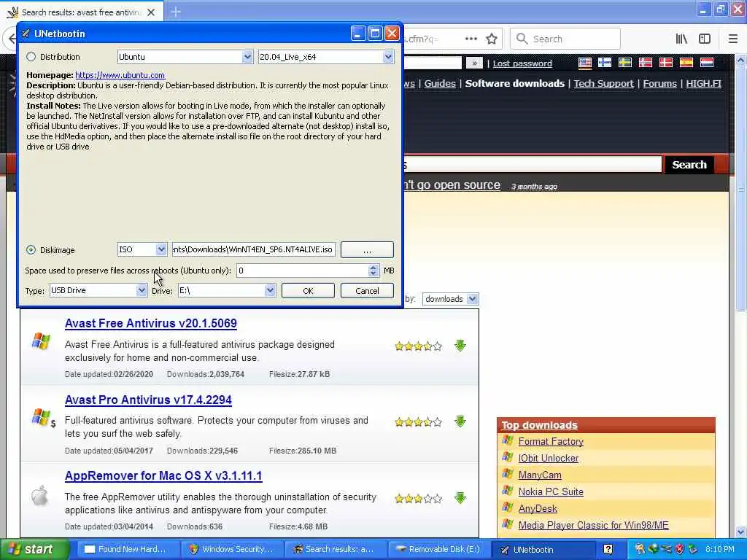Open Software downloads menu item
This screenshot has height=560, width=747.
click(514, 84)
